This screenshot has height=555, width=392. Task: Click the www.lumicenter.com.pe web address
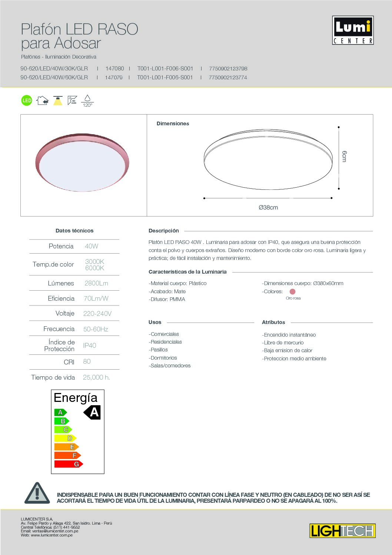click(x=52, y=535)
